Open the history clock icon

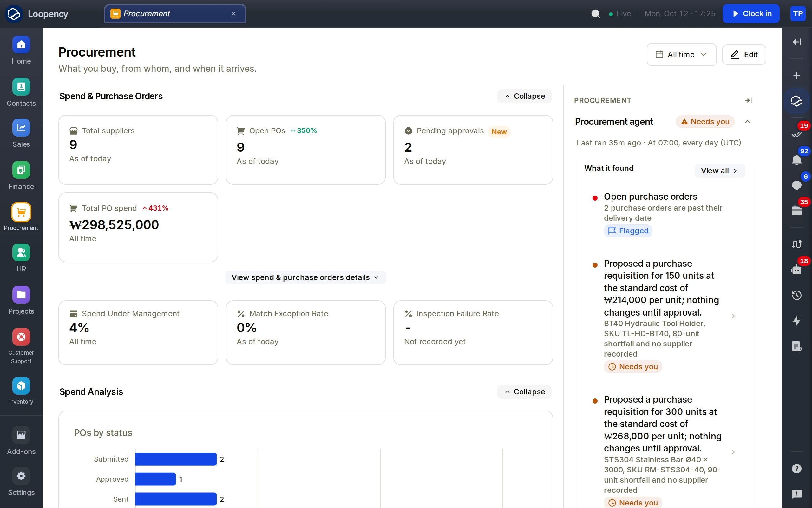796,295
